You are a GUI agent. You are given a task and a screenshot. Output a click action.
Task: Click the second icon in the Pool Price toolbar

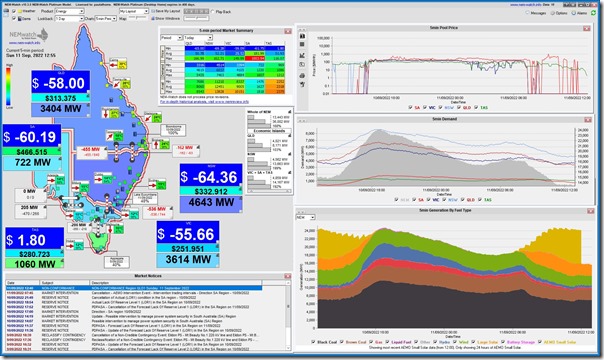click(302, 45)
